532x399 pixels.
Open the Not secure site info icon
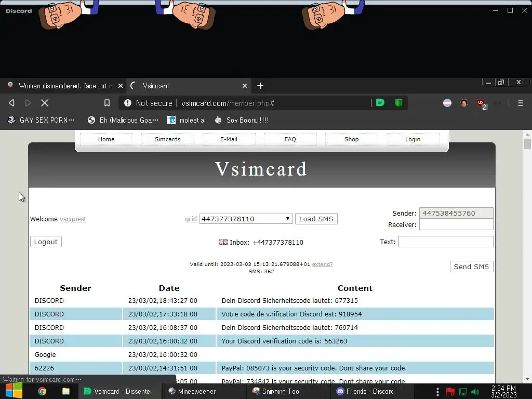click(128, 103)
